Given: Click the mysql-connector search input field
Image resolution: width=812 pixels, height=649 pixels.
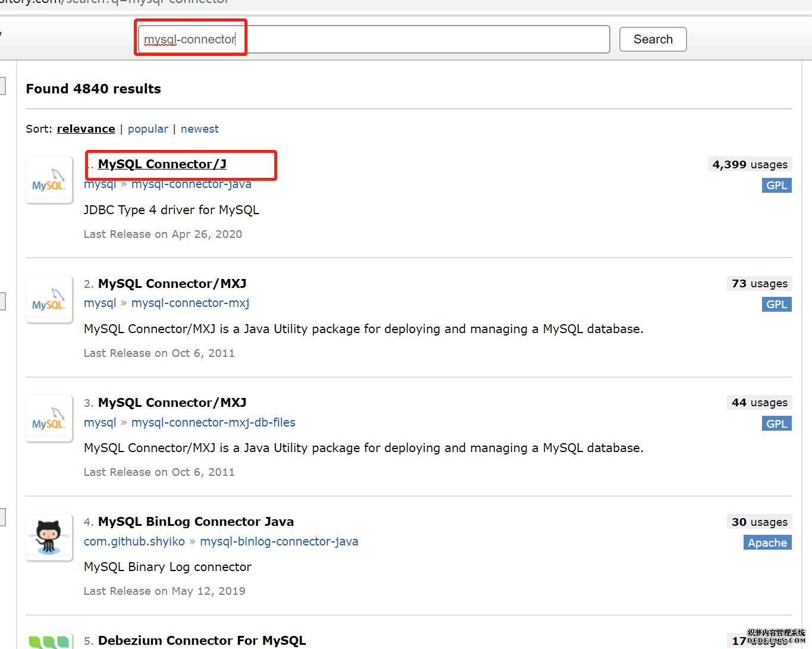Looking at the screenshot, I should (x=374, y=39).
